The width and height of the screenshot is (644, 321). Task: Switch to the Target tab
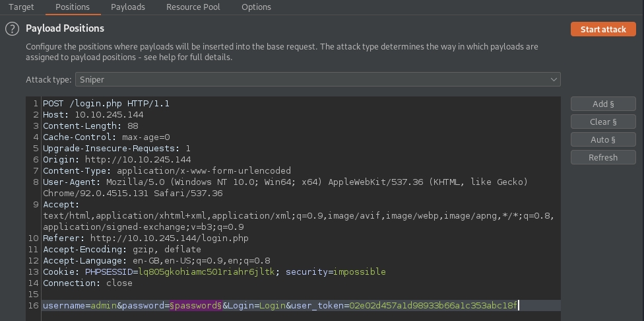point(21,7)
